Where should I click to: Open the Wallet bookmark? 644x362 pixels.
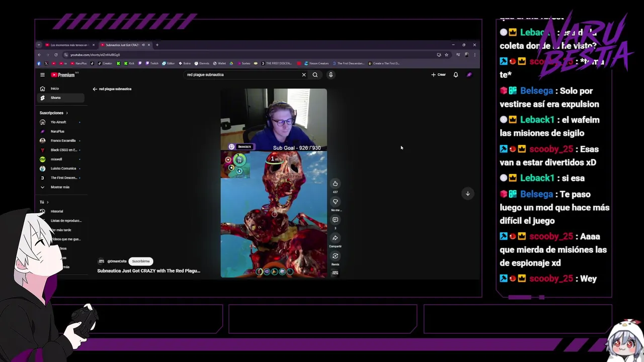point(219,63)
